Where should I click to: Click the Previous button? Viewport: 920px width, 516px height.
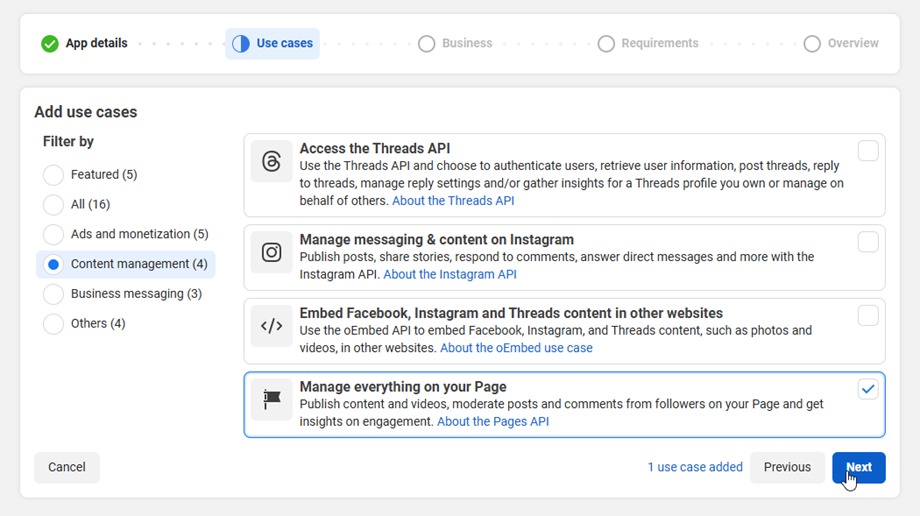click(787, 467)
